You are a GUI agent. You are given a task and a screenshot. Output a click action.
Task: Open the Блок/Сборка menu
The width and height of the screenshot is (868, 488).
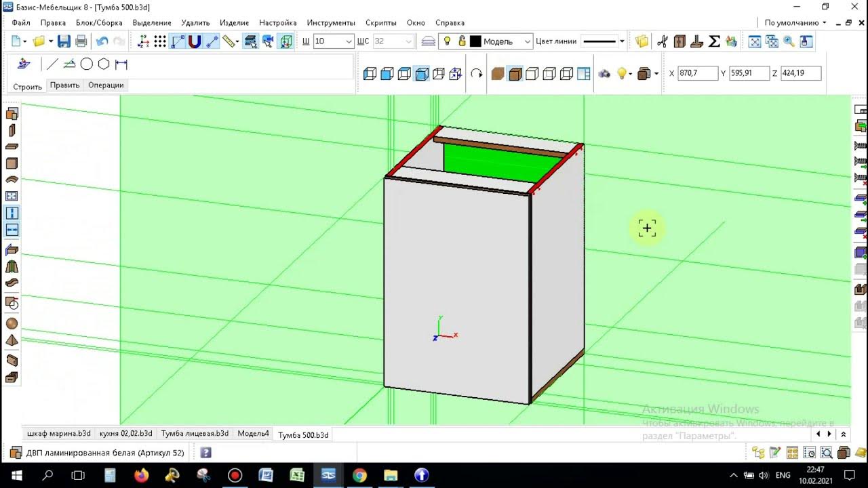[x=99, y=22]
